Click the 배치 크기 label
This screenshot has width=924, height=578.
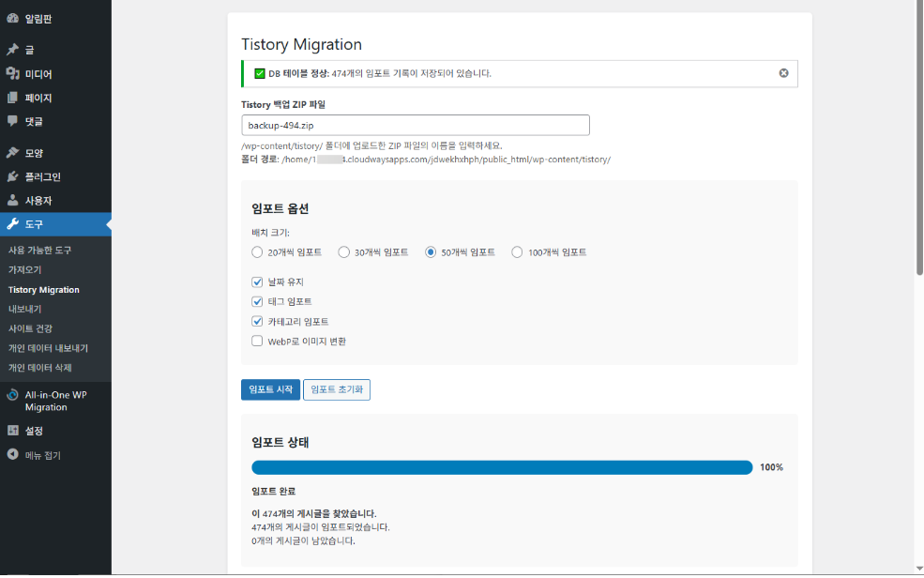[x=270, y=233]
